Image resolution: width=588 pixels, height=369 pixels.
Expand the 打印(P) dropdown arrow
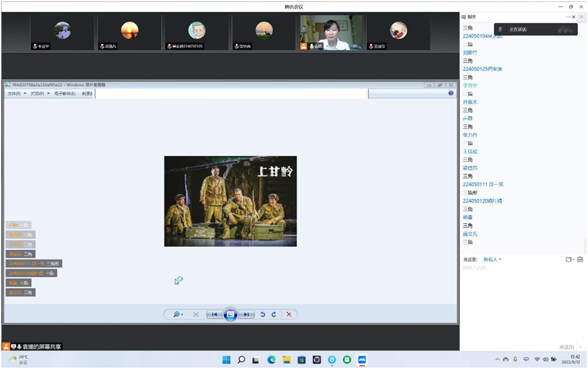(48, 93)
